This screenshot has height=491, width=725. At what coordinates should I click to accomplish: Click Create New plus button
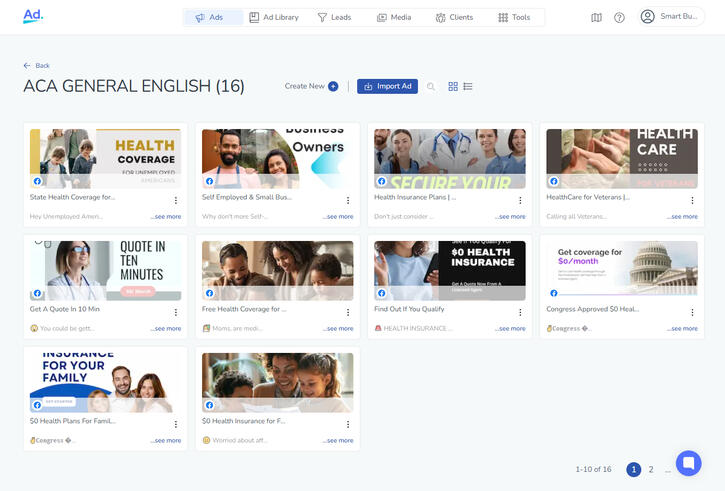(333, 86)
